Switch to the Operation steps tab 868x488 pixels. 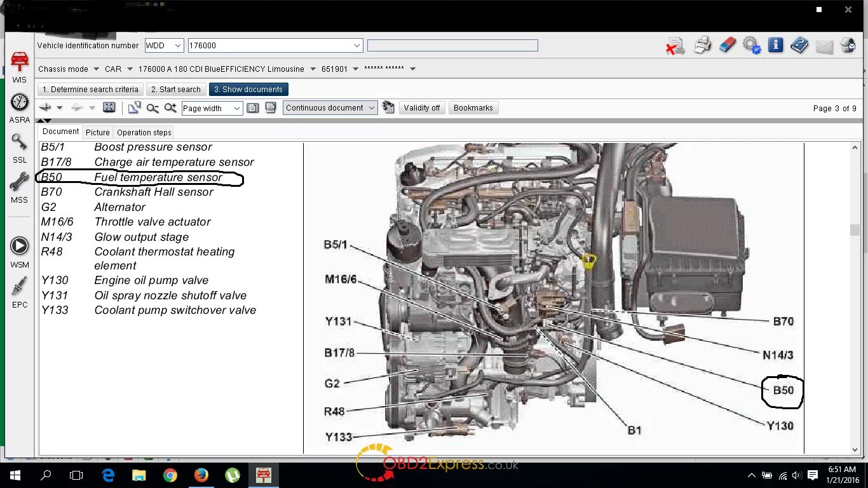coord(144,132)
